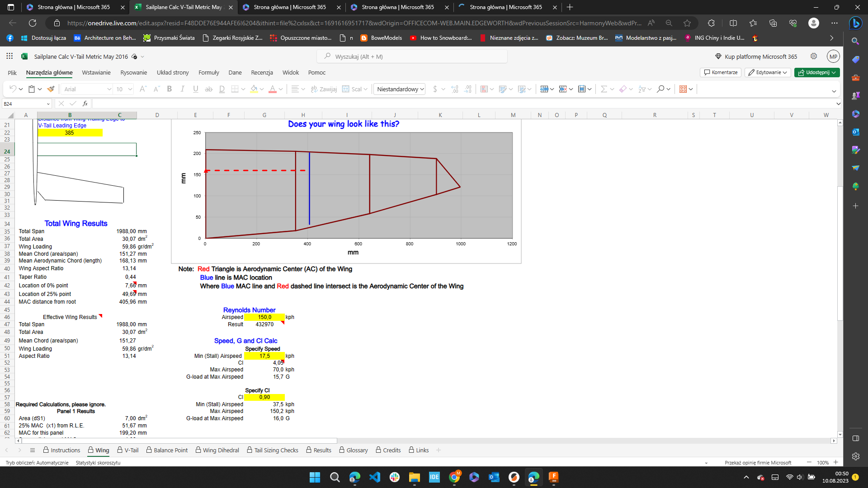The height and width of the screenshot is (488, 868).
Task: Click the Wyszukaj search field
Action: pyautogui.click(x=412, y=56)
